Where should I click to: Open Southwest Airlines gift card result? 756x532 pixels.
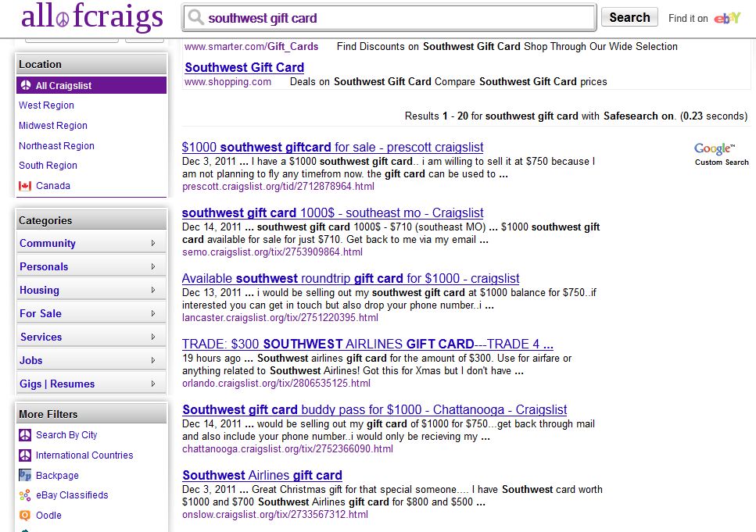coord(262,475)
